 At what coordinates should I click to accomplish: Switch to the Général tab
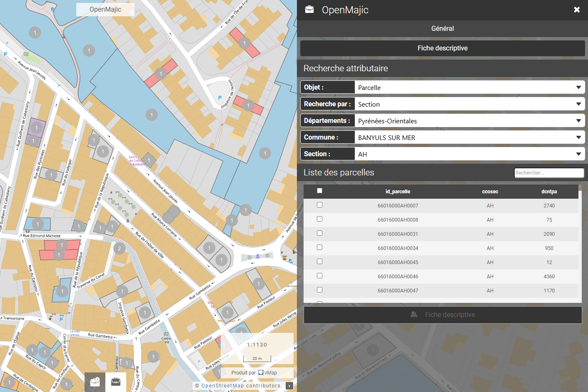tap(442, 28)
